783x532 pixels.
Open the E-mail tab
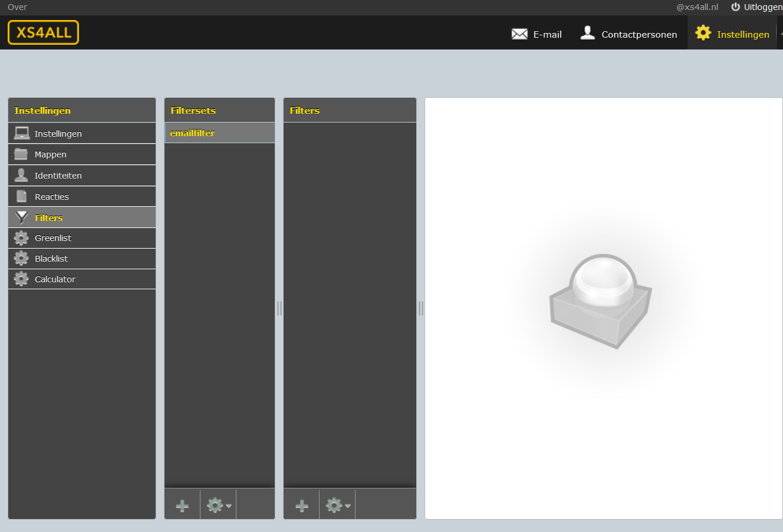[537, 34]
